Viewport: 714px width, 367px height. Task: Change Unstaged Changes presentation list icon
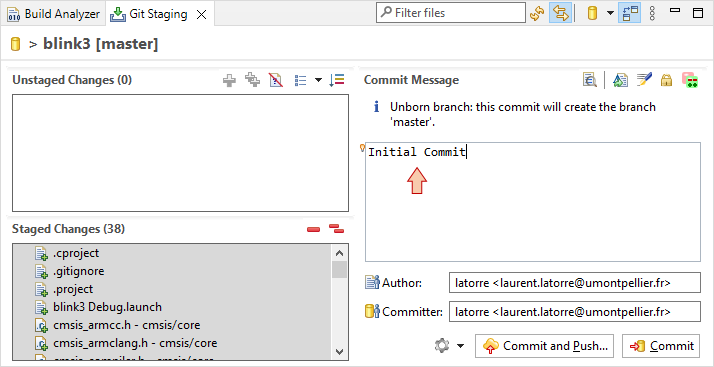point(301,81)
